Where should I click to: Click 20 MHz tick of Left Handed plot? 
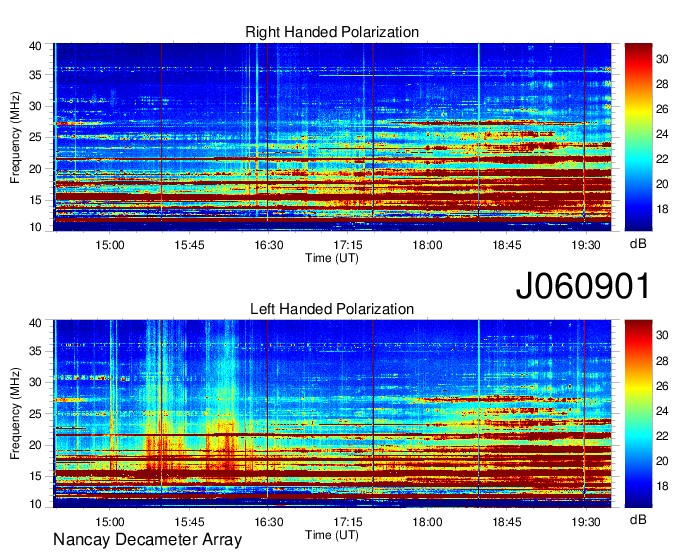(36, 445)
